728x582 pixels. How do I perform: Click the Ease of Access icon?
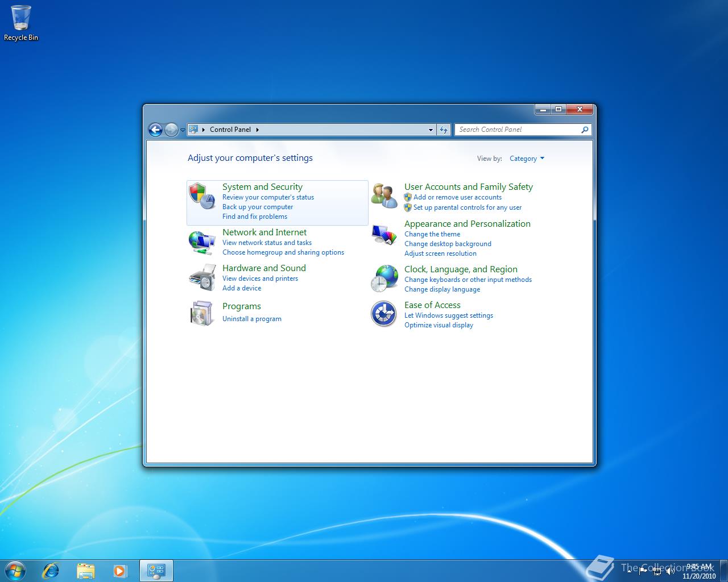[384, 314]
